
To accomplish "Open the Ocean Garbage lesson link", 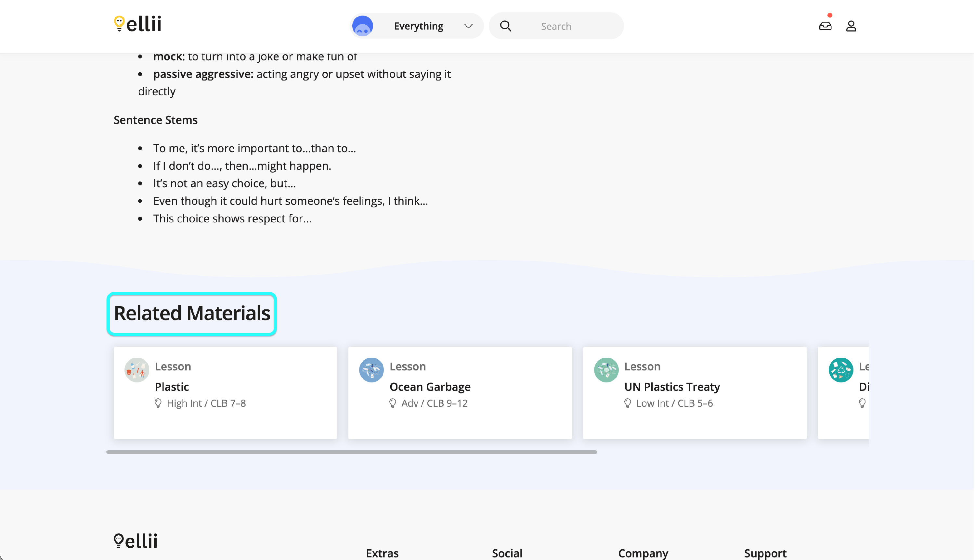I will (x=430, y=387).
